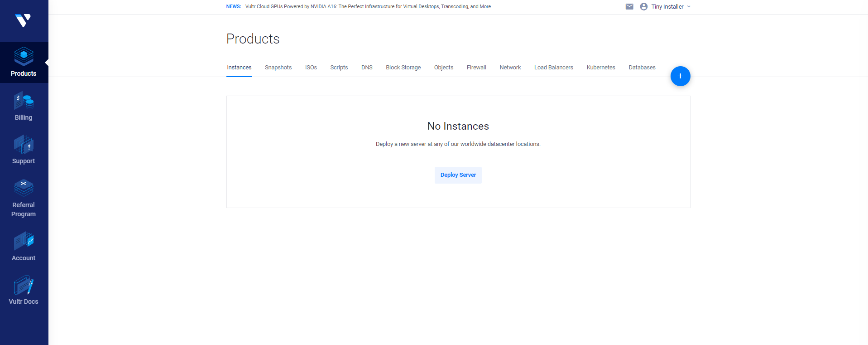The height and width of the screenshot is (345, 868).
Task: Click the Products page heading
Action: coord(253,39)
